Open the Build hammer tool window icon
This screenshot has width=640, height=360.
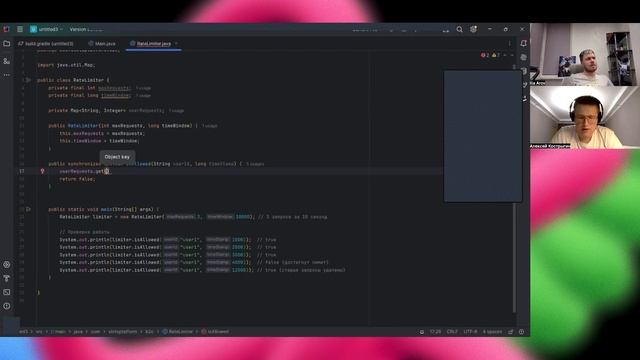(x=7, y=278)
